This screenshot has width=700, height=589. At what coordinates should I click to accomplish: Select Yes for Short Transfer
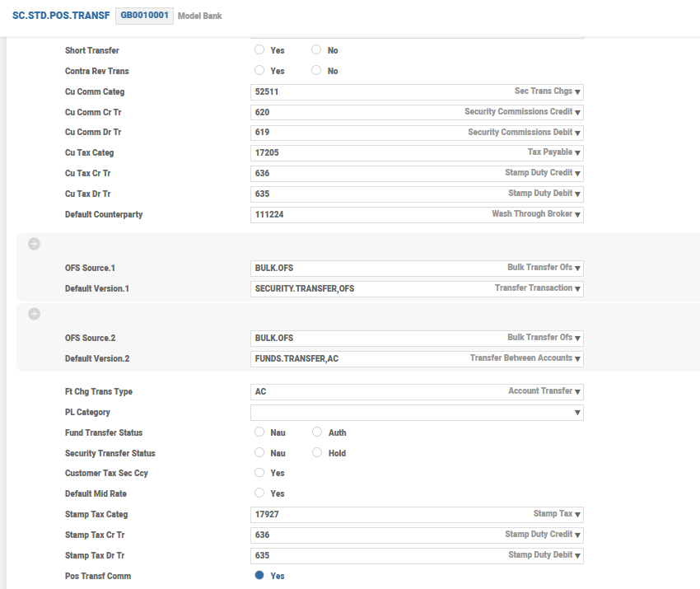pyautogui.click(x=259, y=50)
